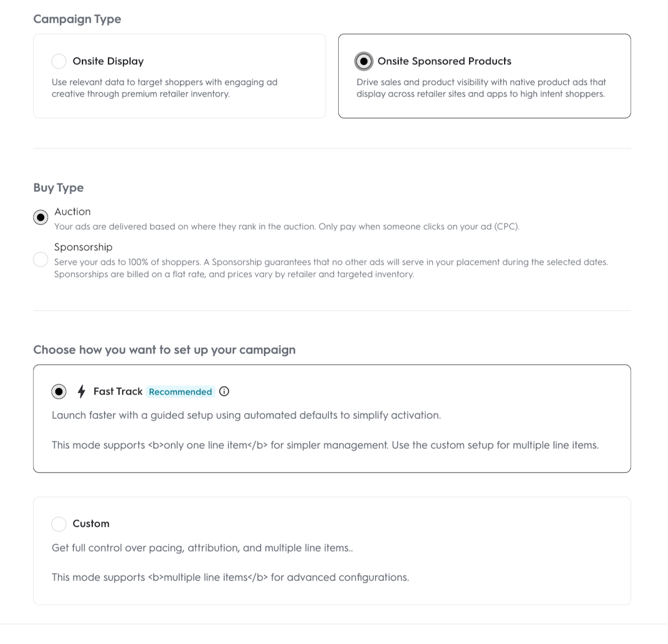
Task: Click the Custom label text
Action: click(91, 523)
